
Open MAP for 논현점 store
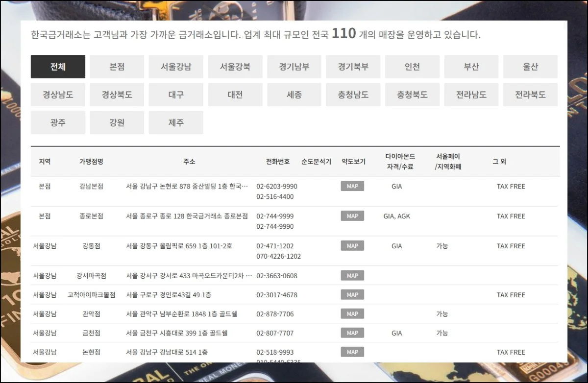pos(352,352)
